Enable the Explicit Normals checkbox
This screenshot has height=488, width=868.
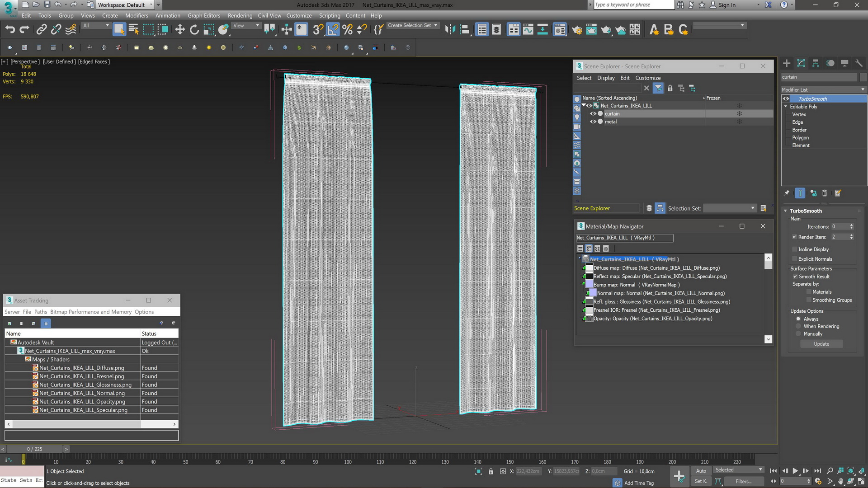coord(794,259)
